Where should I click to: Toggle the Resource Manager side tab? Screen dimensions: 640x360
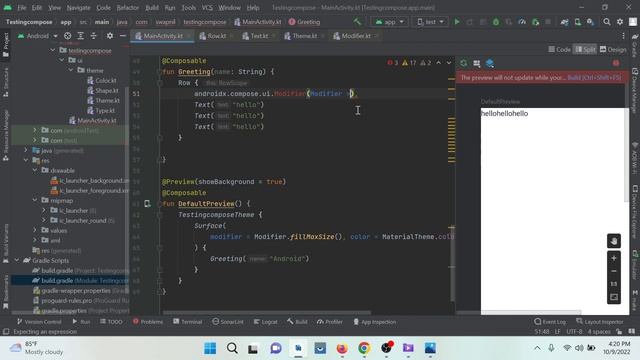(6, 135)
